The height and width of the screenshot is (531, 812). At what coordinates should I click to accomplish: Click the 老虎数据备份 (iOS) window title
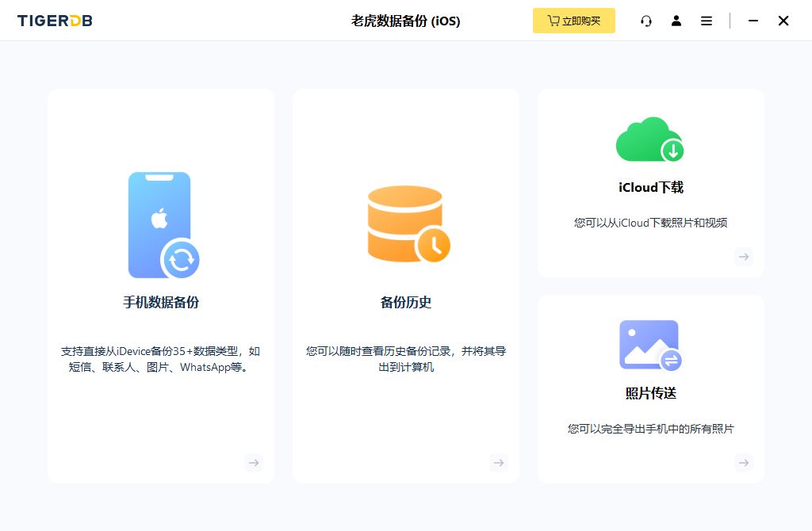point(406,21)
